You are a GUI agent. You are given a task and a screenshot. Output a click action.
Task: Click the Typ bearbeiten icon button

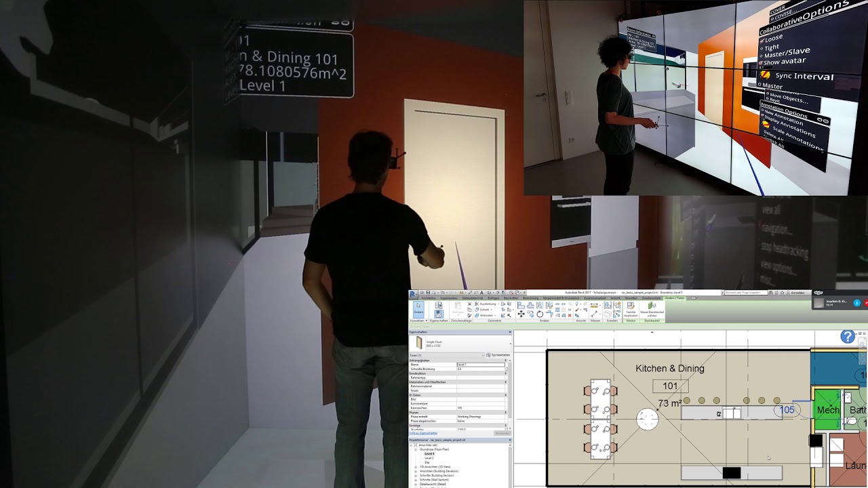[498, 354]
